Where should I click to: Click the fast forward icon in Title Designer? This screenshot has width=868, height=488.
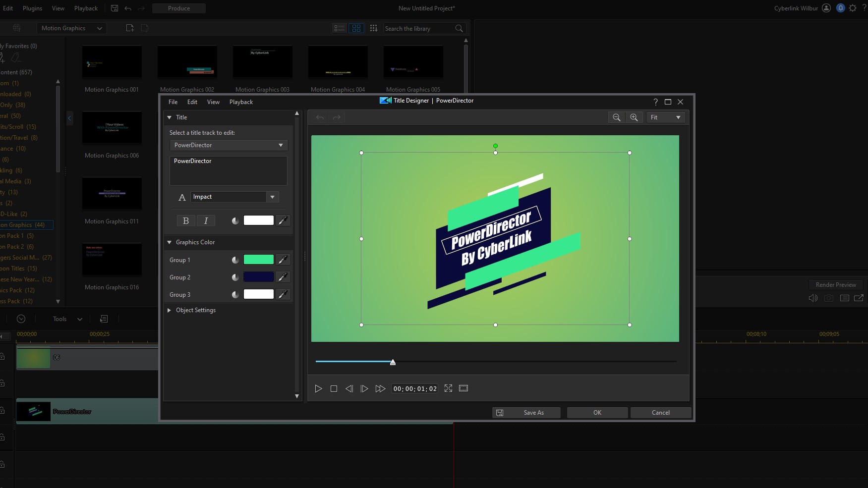tap(380, 388)
